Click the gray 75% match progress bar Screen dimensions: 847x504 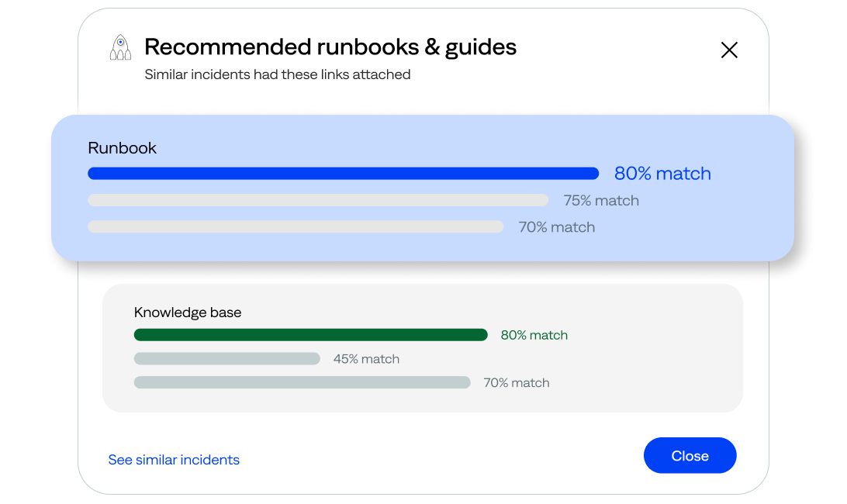coord(318,200)
